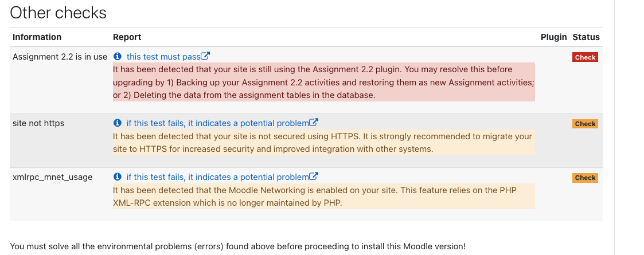Click the Plugin column header
Image resolution: width=644 pixels, height=255 pixels.
(x=553, y=37)
